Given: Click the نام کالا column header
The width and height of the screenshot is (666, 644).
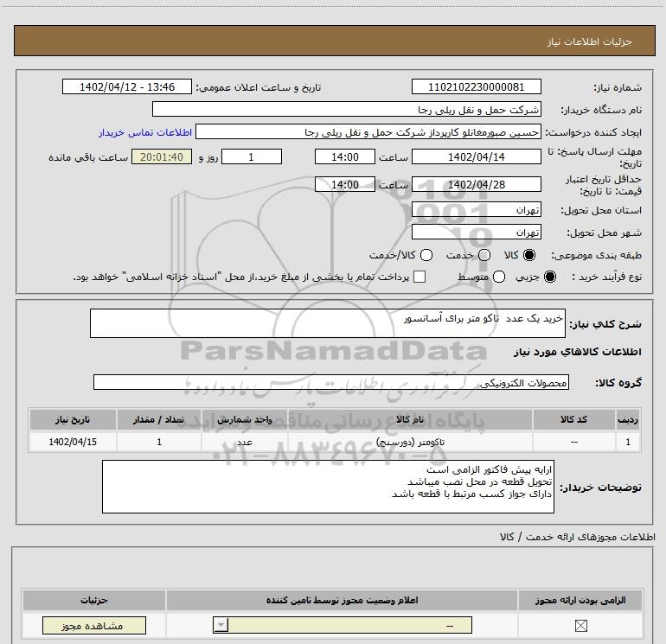Looking at the screenshot, I should click(x=410, y=419).
